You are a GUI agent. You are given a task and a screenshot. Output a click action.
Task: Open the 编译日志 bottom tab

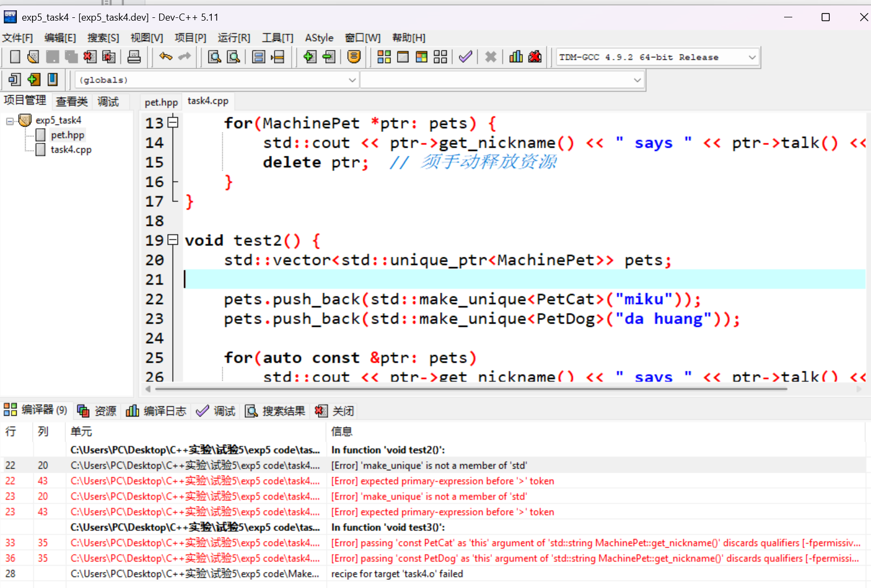click(156, 411)
